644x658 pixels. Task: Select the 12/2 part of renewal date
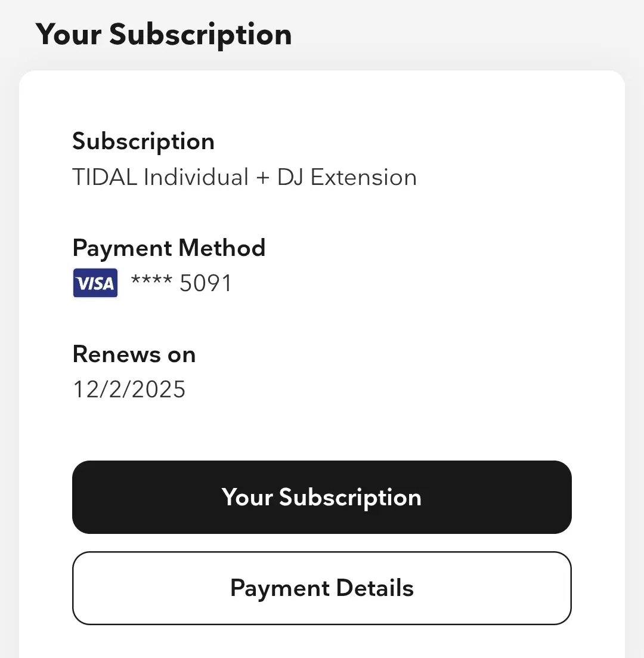pyautogui.click(x=101, y=390)
